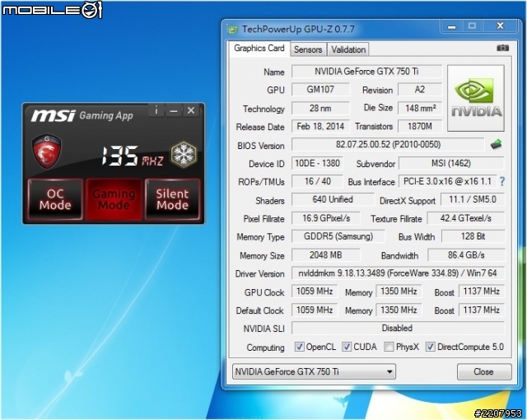Click the ROPs/TMUs 16 / 40 field
Viewport: 527px width, 420px height.
[x=317, y=181]
